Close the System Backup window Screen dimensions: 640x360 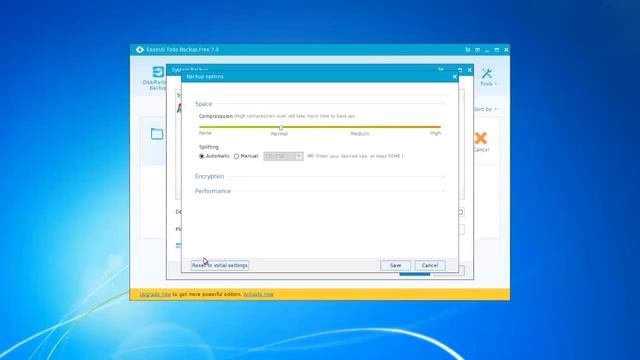pyautogui.click(x=470, y=70)
